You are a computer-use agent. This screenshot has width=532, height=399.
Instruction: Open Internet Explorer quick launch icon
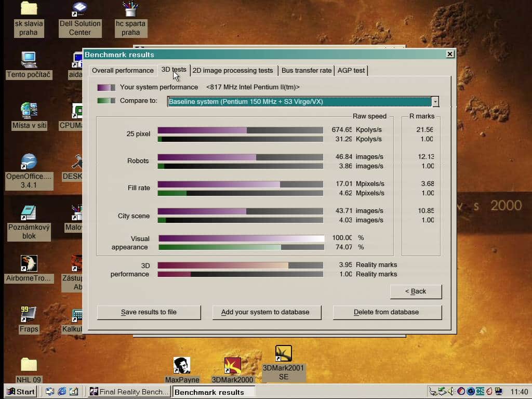click(x=62, y=392)
